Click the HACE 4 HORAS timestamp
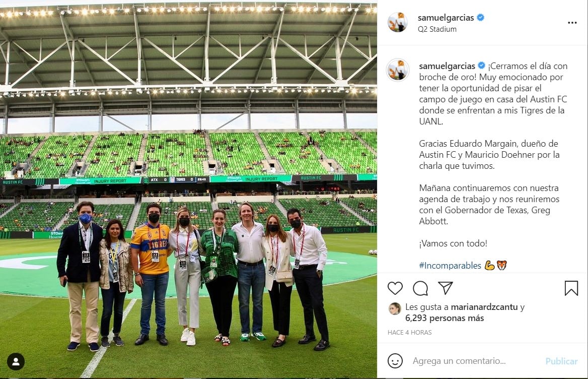Viewport: 588px width, 379px height. (x=409, y=333)
